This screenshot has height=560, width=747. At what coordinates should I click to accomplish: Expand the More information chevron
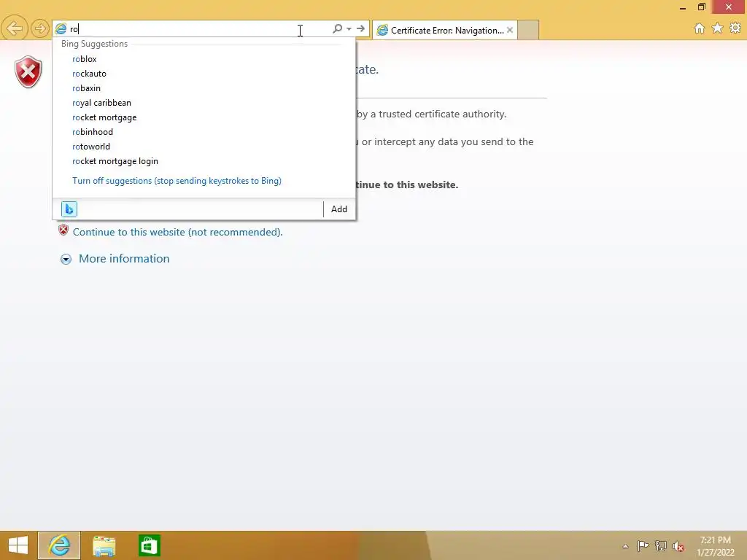66,259
